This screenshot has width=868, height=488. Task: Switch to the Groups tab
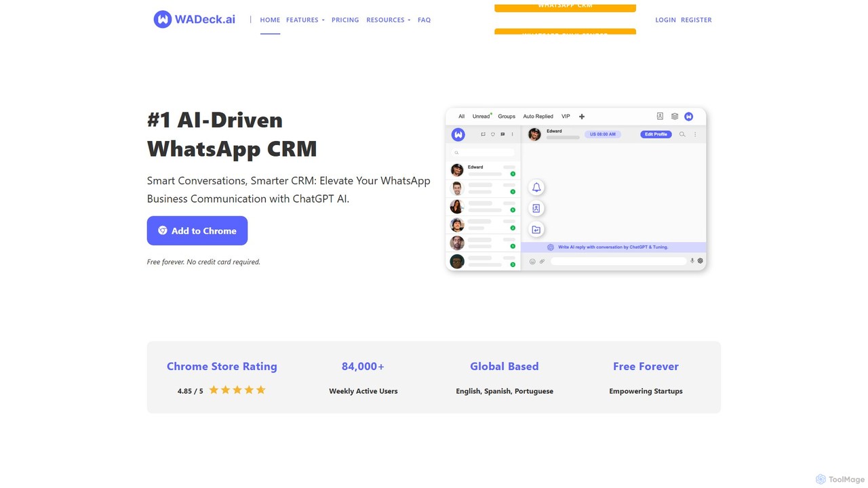(x=507, y=117)
